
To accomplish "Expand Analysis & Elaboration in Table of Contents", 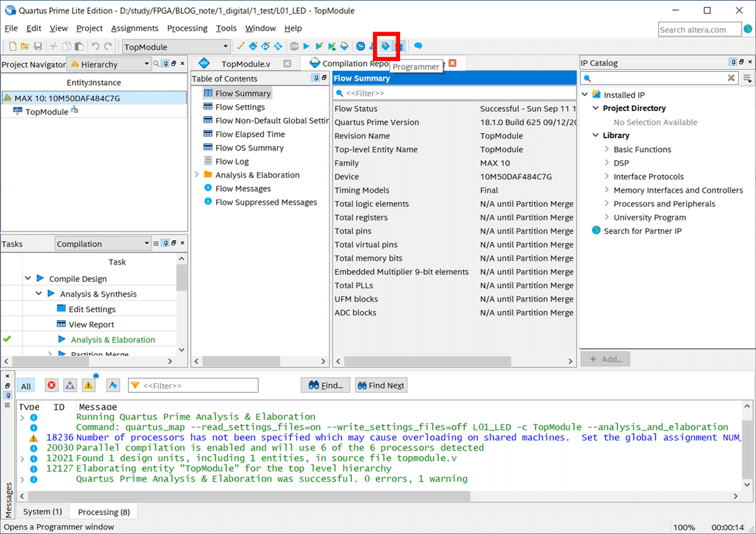I will pos(196,175).
